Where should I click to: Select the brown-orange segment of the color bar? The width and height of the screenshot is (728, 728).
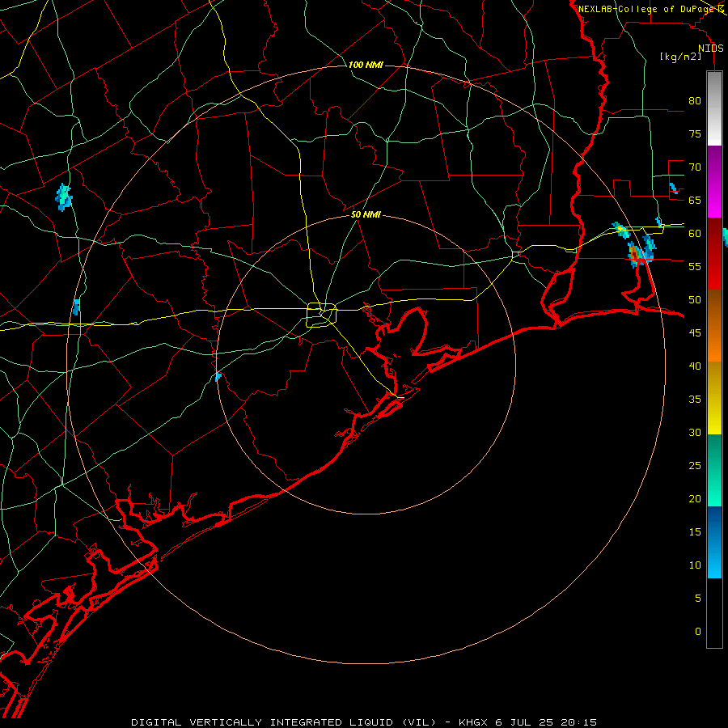pos(714,325)
